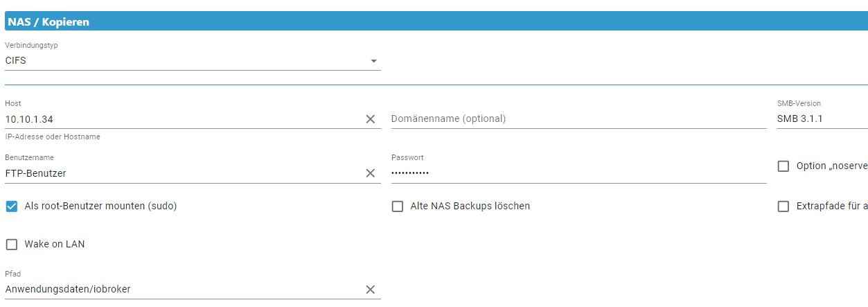Image resolution: width=868 pixels, height=307 pixels.
Task: Open the SMB-Version select showing SMB 3.1.1
Action: (821, 119)
